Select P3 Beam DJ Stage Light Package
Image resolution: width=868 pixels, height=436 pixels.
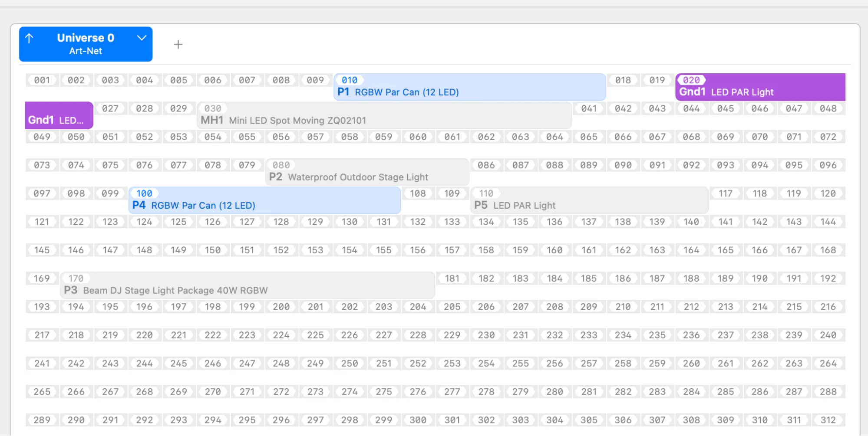coord(247,285)
